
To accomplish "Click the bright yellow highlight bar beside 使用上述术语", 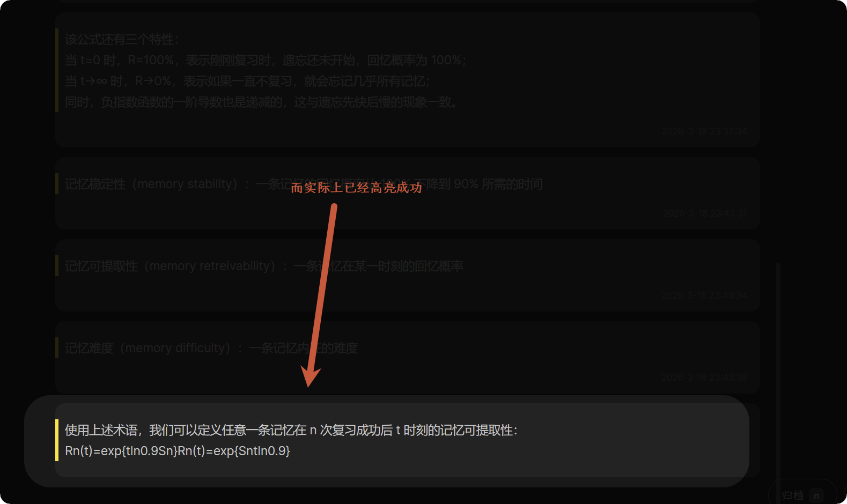I will (x=57, y=440).
